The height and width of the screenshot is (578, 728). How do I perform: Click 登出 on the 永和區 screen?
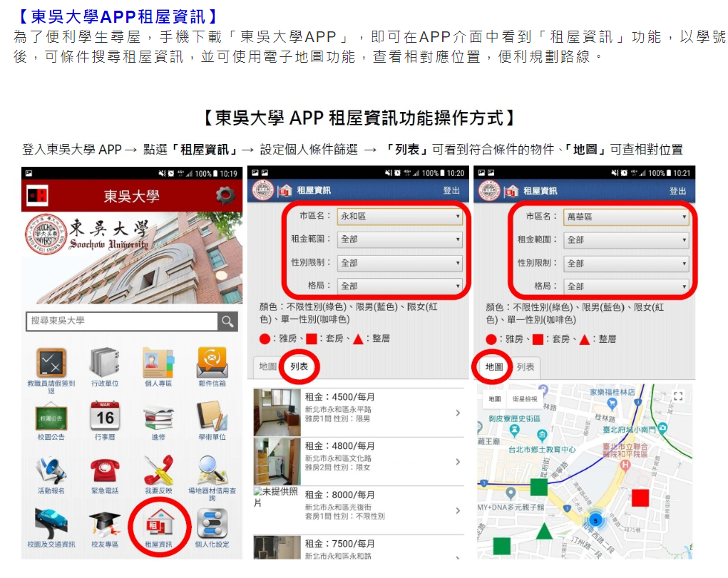[451, 190]
